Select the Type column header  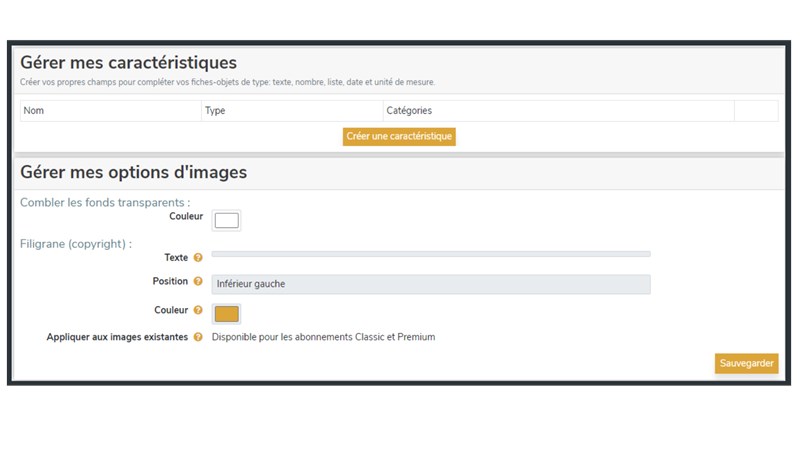pos(292,111)
